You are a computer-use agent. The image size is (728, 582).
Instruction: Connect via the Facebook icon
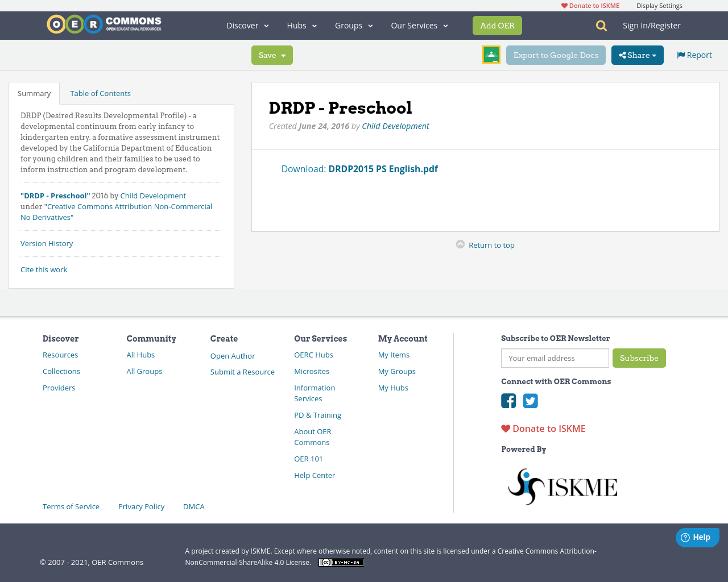click(508, 401)
